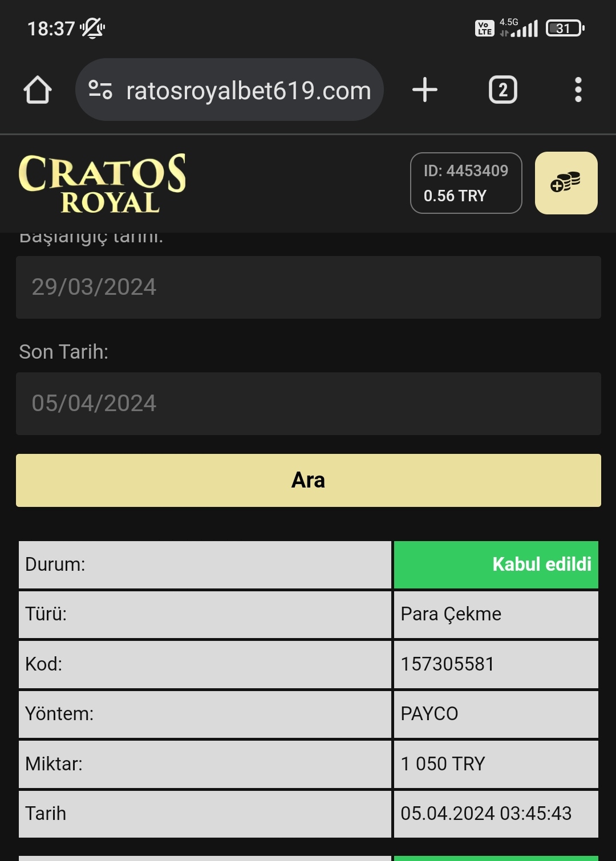Tap the muted notification bell icon
This screenshot has width=616, height=861.
92,28
